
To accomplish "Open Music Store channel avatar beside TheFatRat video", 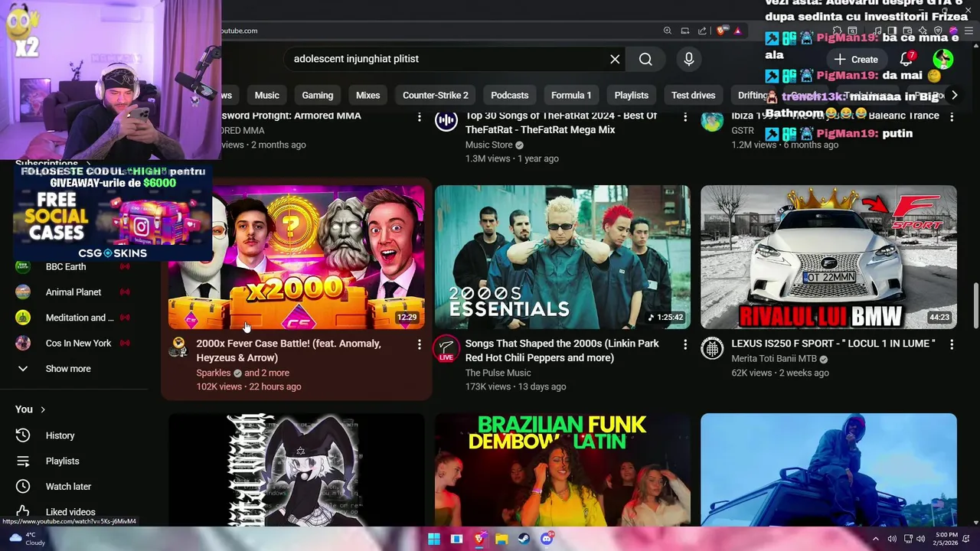I will click(446, 120).
